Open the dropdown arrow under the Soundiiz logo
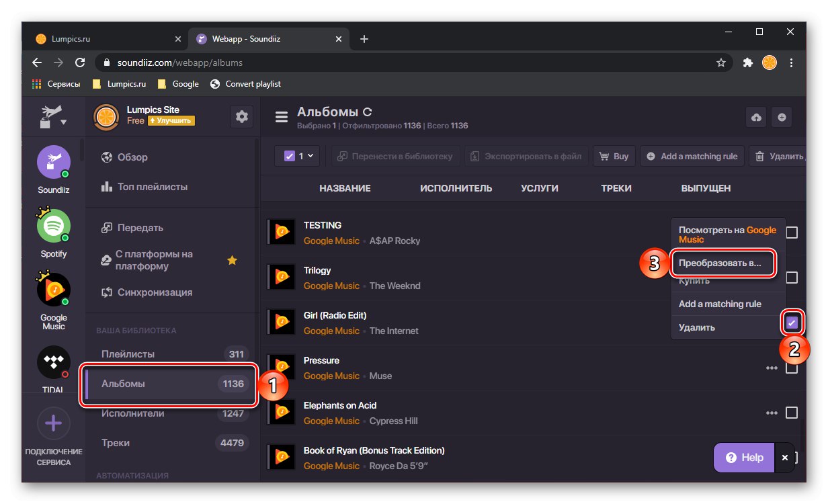828x504 pixels. pos(64,122)
